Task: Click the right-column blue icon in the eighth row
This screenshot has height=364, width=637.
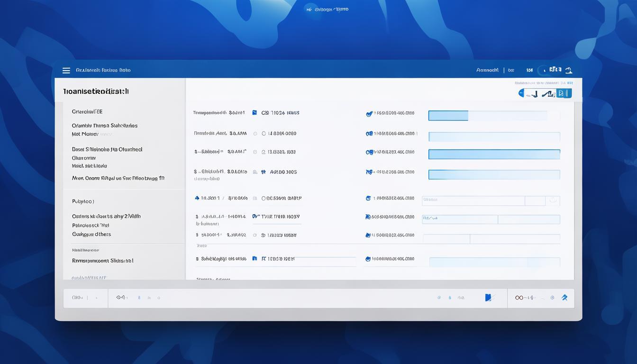Action: 368,259
